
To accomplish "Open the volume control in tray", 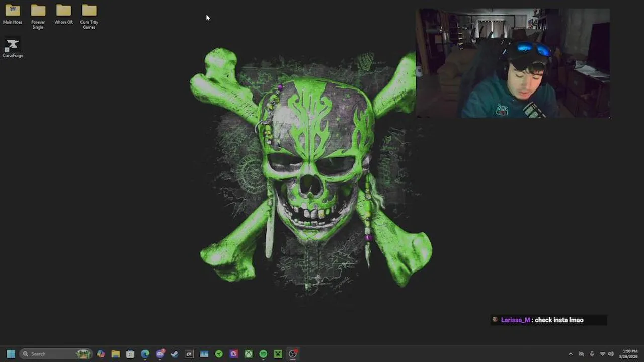I will [x=611, y=354].
